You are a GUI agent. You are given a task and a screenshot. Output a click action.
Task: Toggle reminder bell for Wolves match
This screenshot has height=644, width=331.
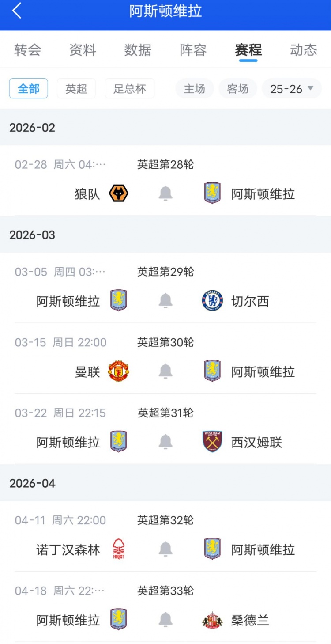165,193
